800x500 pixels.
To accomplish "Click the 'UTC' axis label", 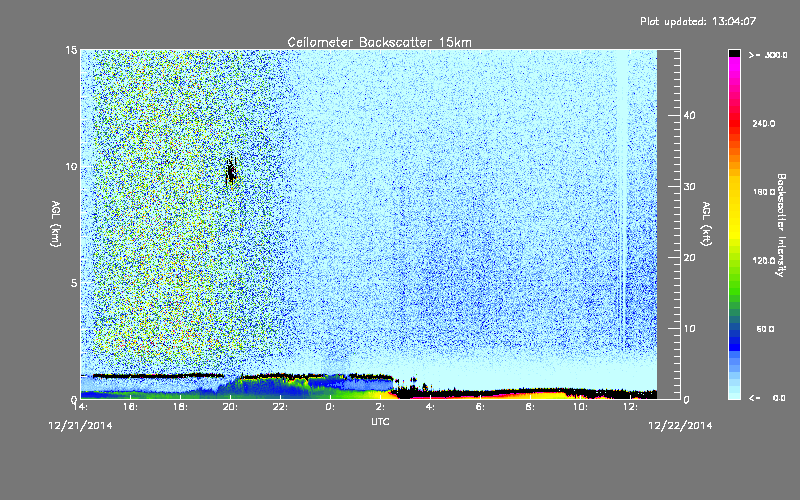I will click(380, 422).
